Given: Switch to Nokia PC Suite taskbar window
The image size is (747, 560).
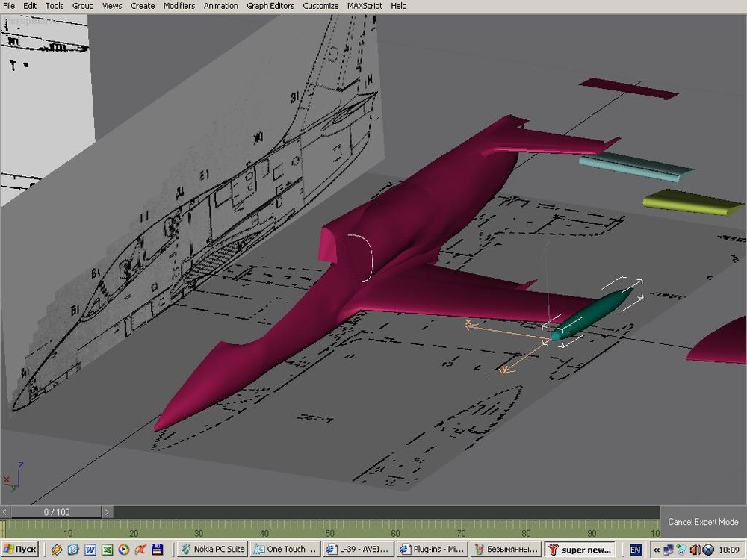Looking at the screenshot, I should [x=213, y=550].
